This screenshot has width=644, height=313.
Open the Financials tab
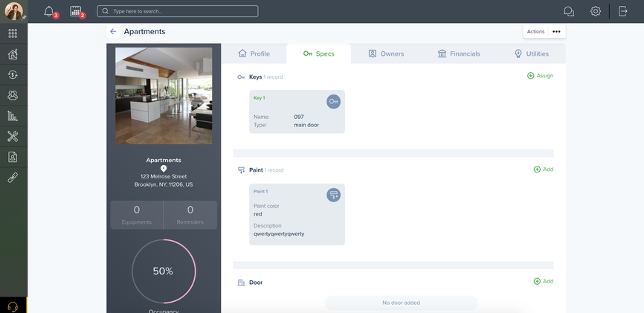(459, 54)
